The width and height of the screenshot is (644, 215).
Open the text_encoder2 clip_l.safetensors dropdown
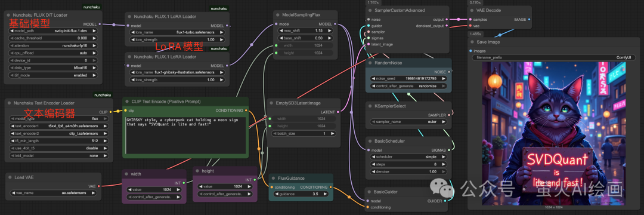(x=58, y=133)
